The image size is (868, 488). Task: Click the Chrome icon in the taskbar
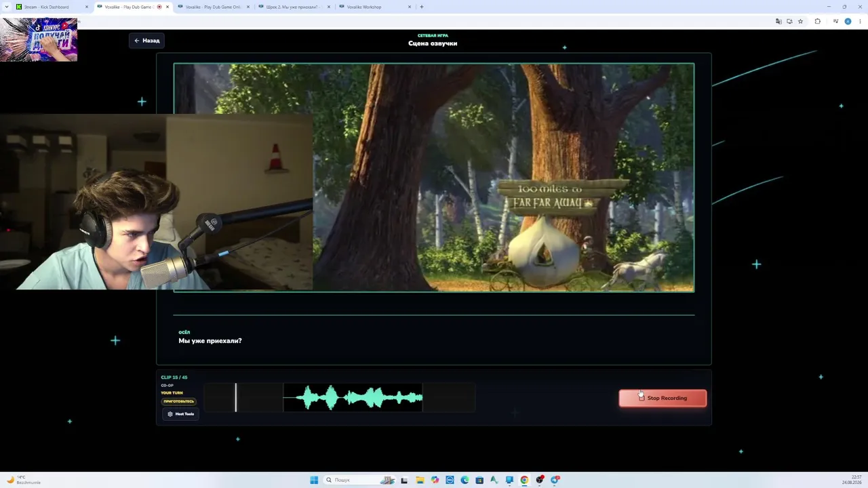point(524,480)
